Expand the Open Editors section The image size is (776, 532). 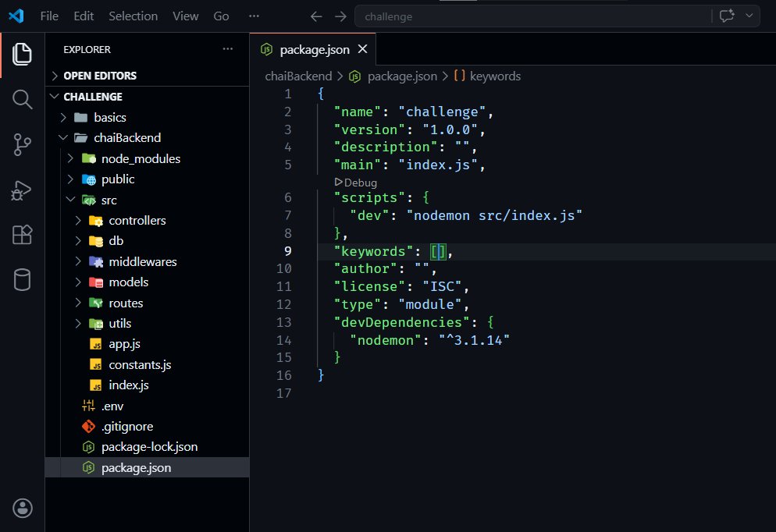[x=147, y=76]
